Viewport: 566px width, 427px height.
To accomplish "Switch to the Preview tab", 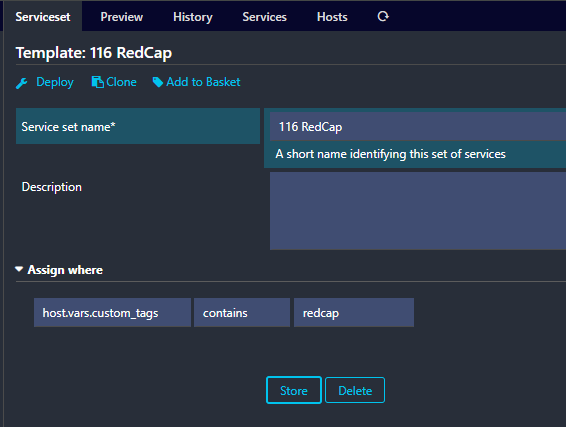I will [122, 17].
